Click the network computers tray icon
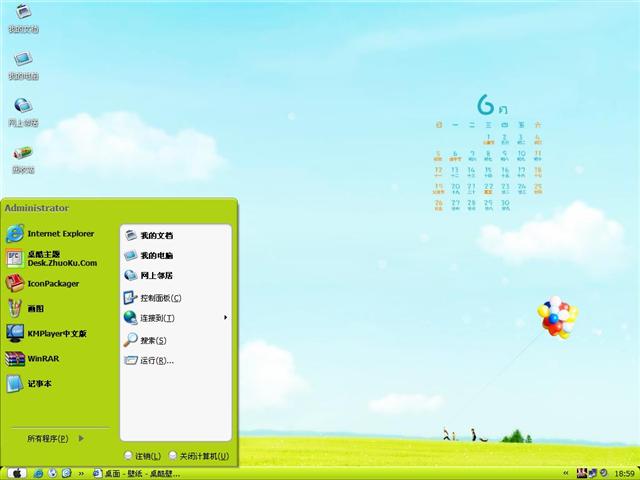The image size is (640, 480). tap(592, 473)
